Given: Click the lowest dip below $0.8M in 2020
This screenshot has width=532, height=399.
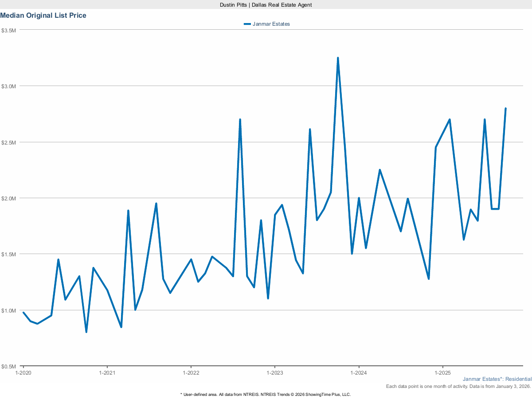Looking at the screenshot, I should coord(86,332).
